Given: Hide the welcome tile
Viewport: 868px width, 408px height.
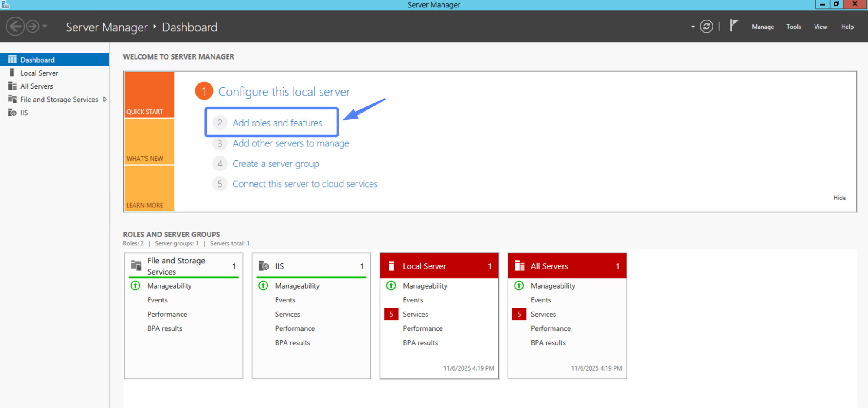Looking at the screenshot, I should pos(839,198).
